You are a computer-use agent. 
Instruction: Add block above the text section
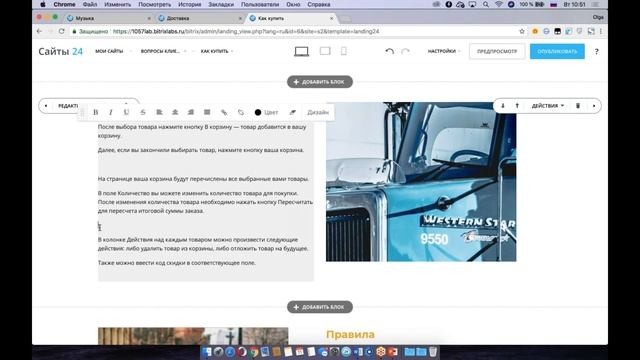(320, 82)
